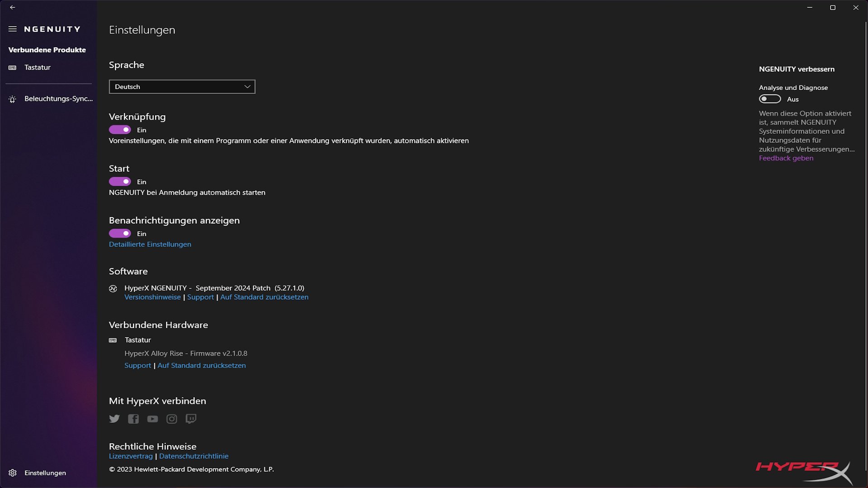Image resolution: width=868 pixels, height=488 pixels.
Task: Open Detaillierte Einstellungen link
Action: 150,244
